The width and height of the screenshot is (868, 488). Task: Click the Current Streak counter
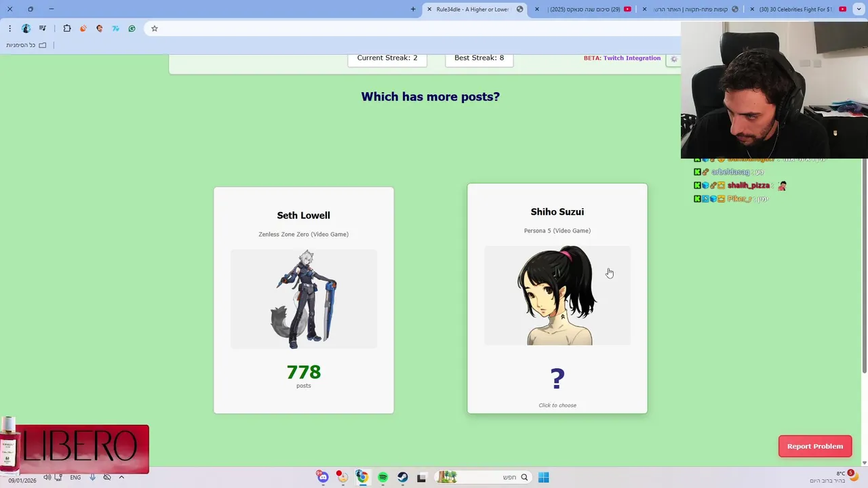pos(387,58)
